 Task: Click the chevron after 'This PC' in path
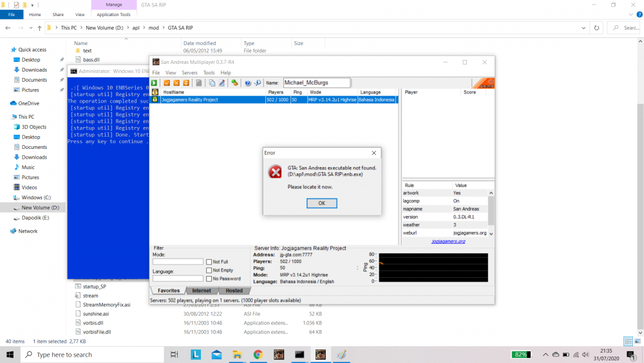point(81,28)
